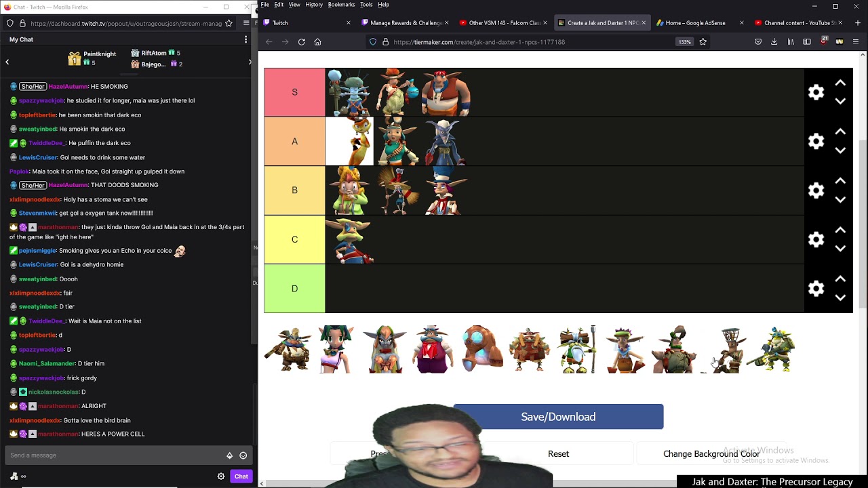Open History menu in Firefox
The width and height of the screenshot is (868, 488).
pyautogui.click(x=314, y=5)
